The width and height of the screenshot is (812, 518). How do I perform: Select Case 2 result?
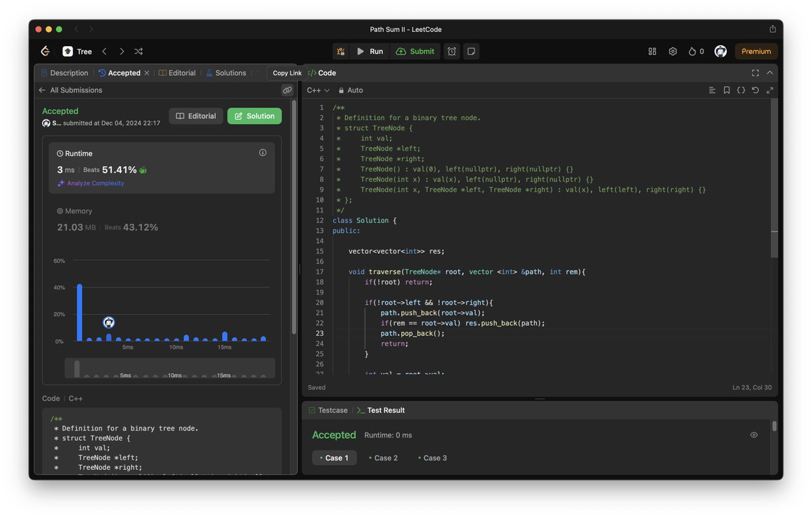[383, 458]
